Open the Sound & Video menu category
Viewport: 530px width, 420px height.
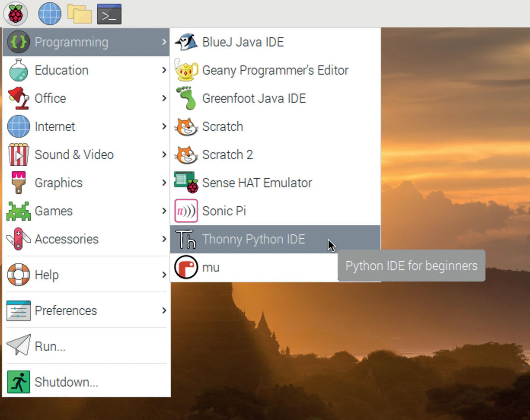coord(86,154)
